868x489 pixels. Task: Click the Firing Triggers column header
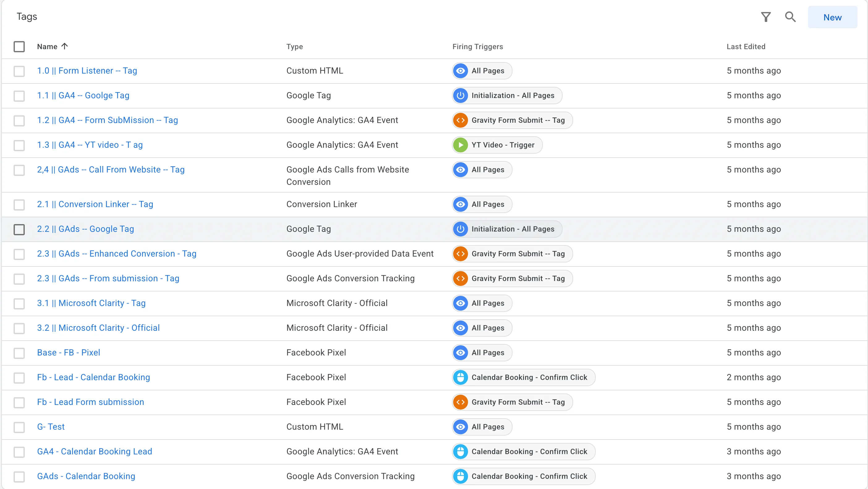(478, 46)
